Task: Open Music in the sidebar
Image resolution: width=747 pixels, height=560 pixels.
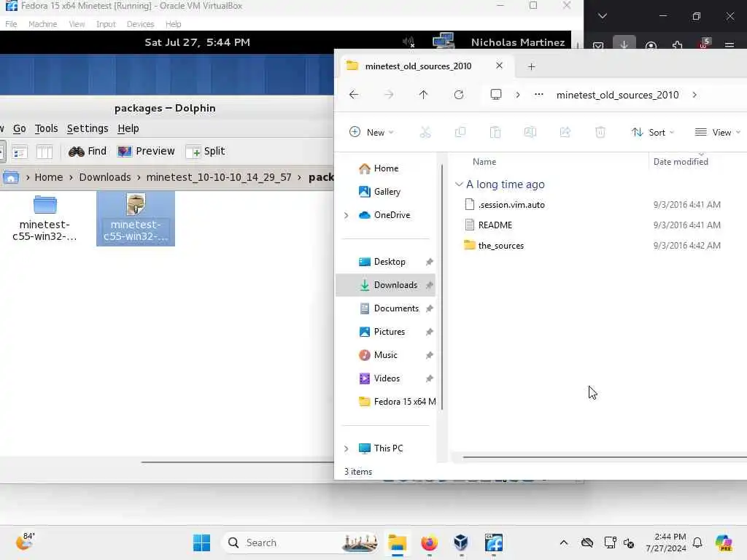Action: pos(386,355)
